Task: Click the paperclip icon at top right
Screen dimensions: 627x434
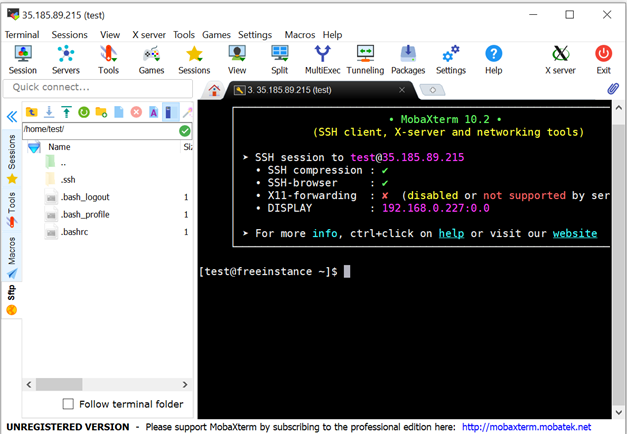Action: [x=613, y=88]
